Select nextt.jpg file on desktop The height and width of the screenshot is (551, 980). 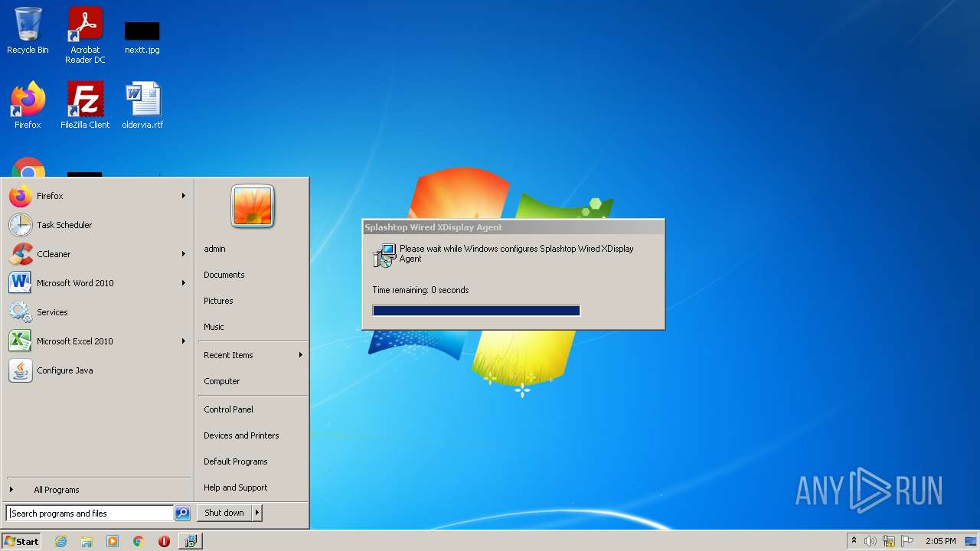point(142,37)
